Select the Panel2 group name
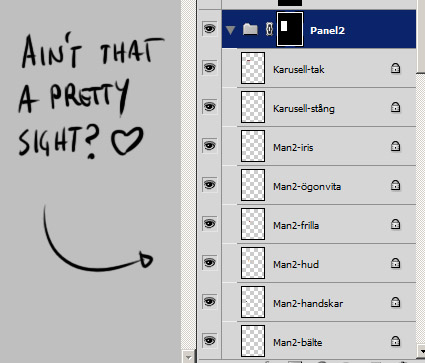 click(327, 31)
